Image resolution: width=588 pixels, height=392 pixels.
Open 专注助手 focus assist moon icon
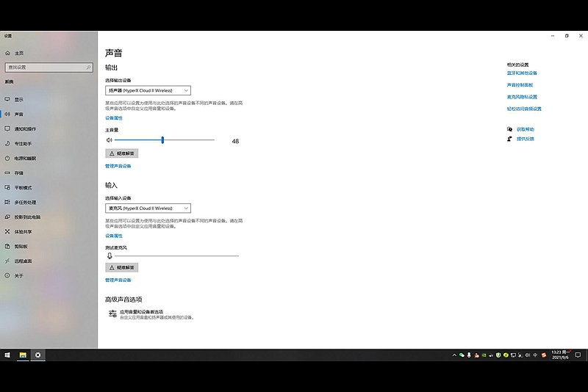[x=7, y=143]
